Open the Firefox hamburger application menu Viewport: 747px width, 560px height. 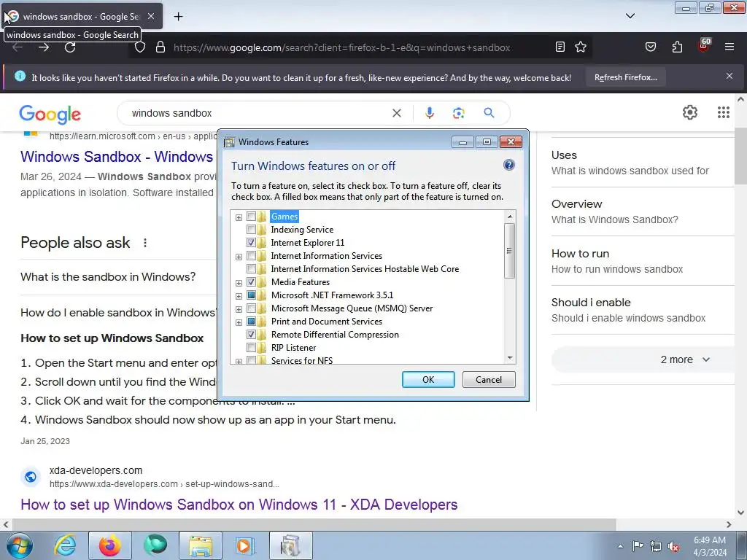coord(729,47)
